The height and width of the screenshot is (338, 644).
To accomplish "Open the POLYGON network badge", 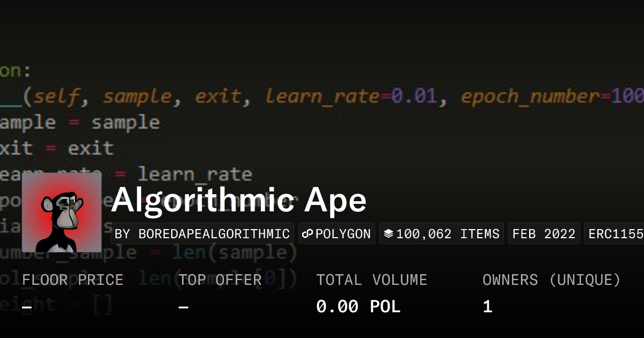I will point(336,233).
